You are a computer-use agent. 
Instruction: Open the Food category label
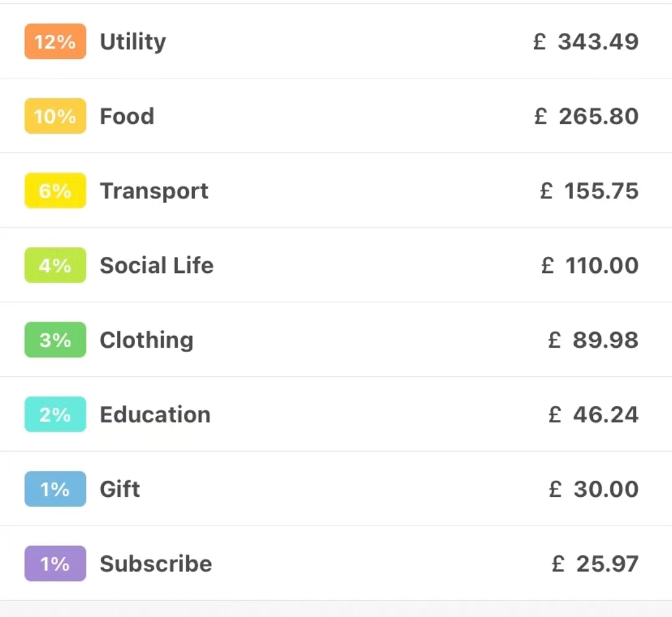coord(127,116)
